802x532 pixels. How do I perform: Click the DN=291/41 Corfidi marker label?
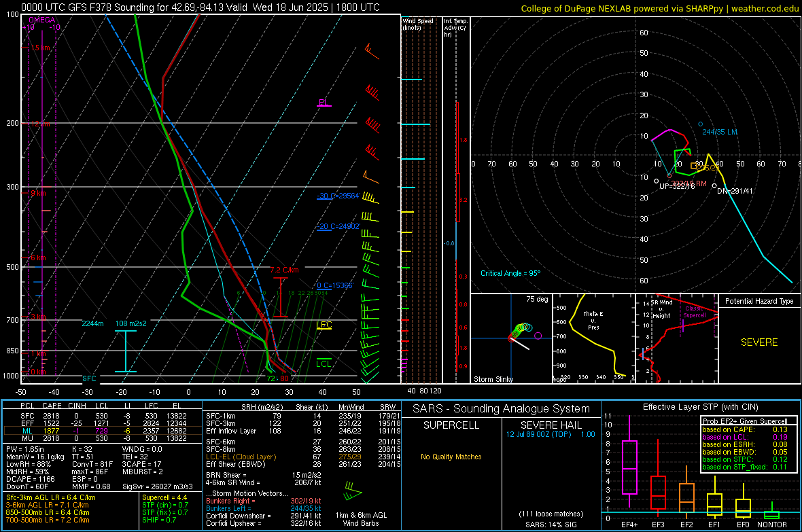pyautogui.click(x=735, y=191)
